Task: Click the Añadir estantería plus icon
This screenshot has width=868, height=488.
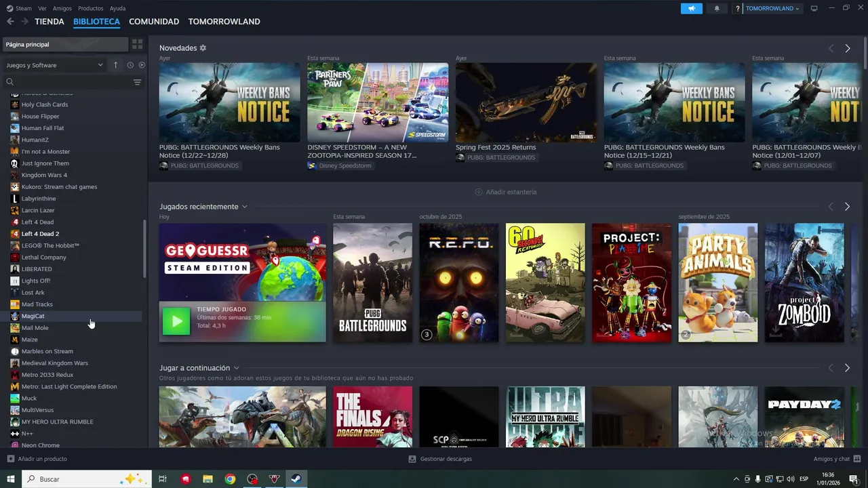Action: tap(479, 192)
